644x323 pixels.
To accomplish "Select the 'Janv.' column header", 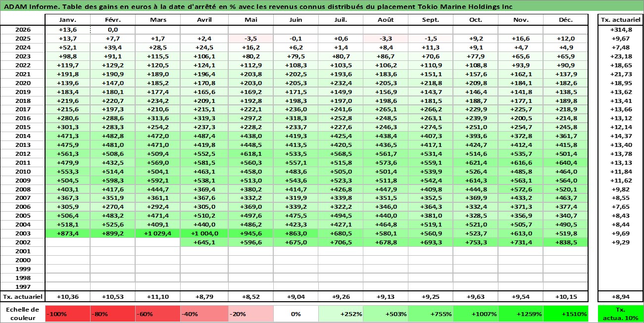I will click(67, 20).
